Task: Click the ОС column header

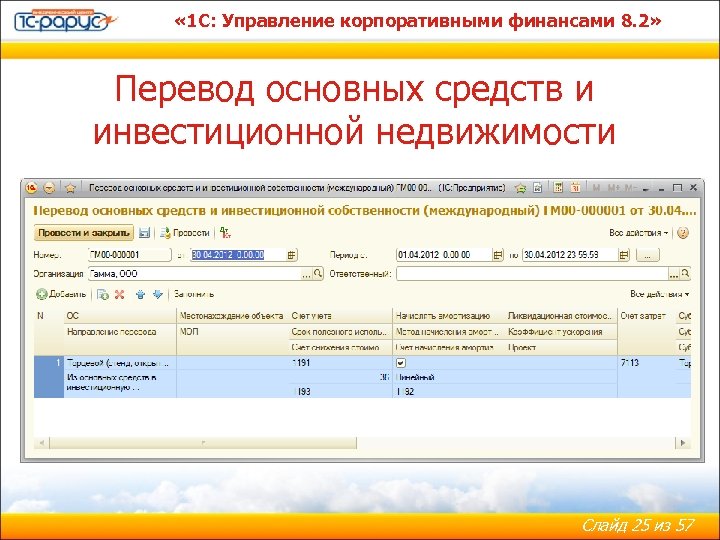Action: coord(120,316)
